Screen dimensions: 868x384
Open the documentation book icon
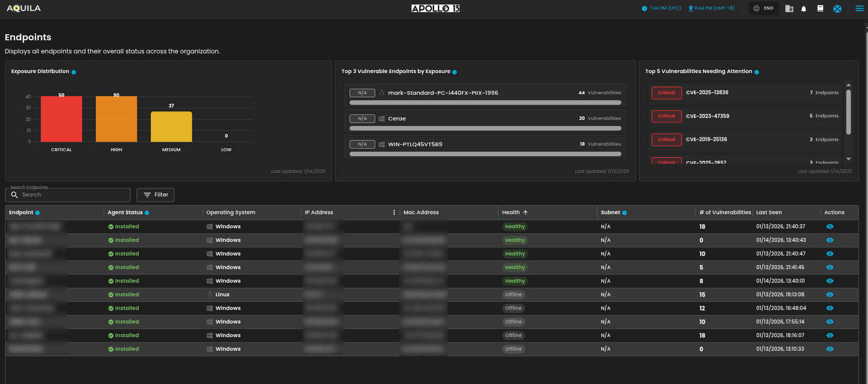(820, 9)
